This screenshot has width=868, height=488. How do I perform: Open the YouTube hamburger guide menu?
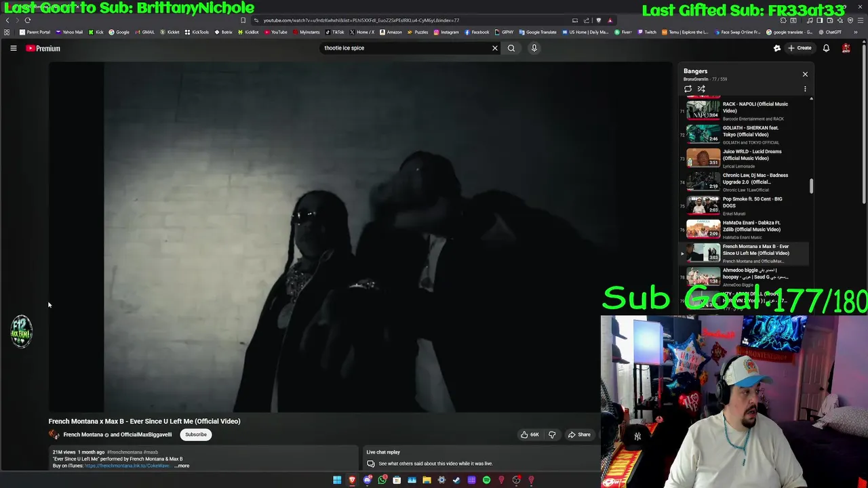tap(13, 48)
